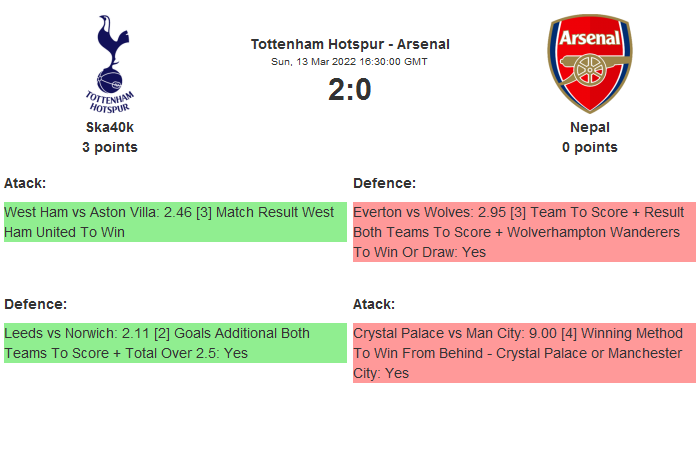Click the text To Win From Behind
The image size is (700, 460).
[x=419, y=353]
